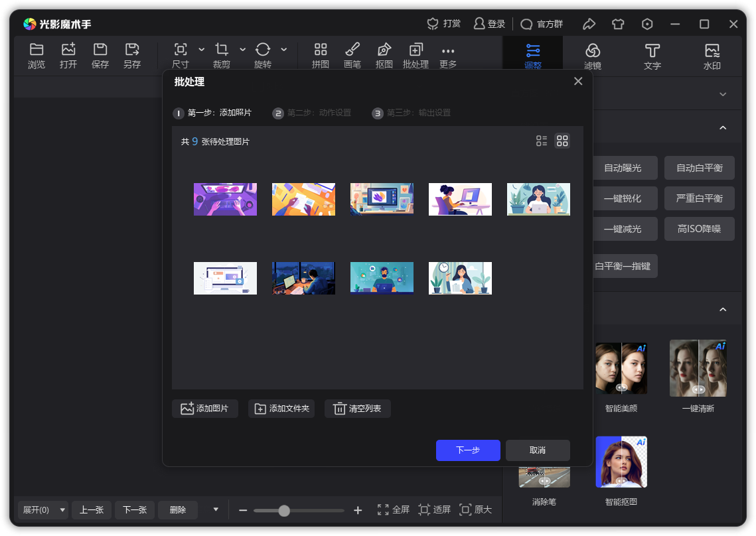
Task: Click the 旋转 rotate tool icon
Action: click(x=262, y=50)
